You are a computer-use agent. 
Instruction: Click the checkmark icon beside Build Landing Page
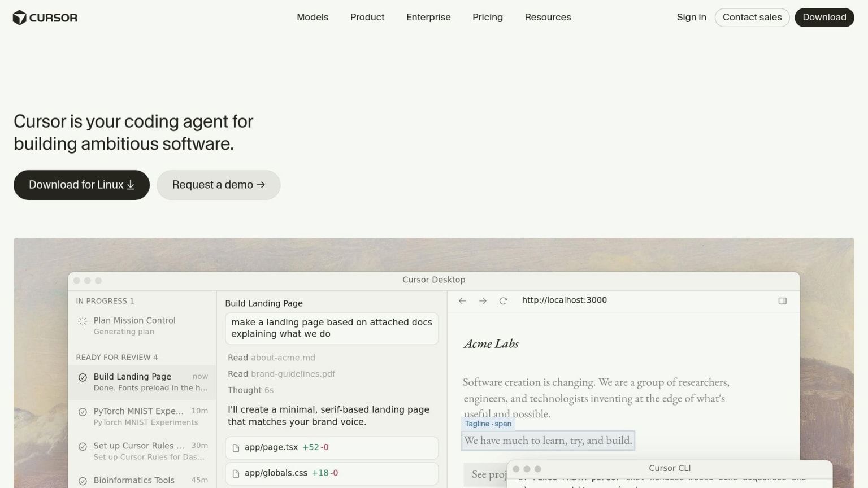83,377
